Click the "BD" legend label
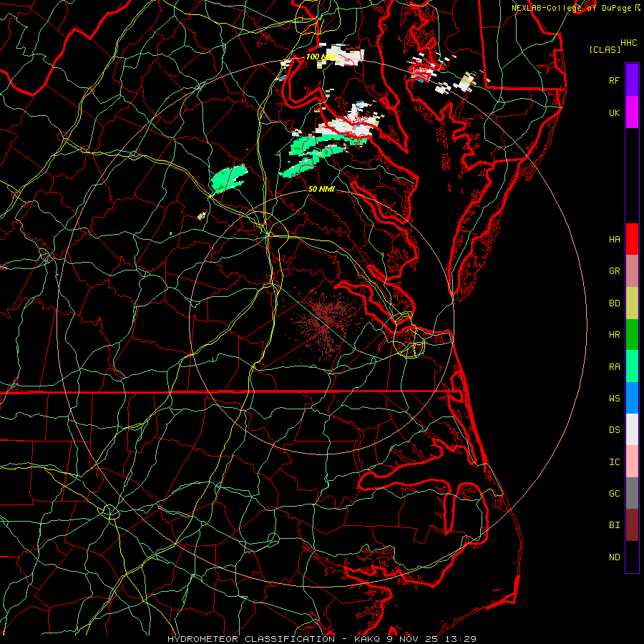 point(614,303)
